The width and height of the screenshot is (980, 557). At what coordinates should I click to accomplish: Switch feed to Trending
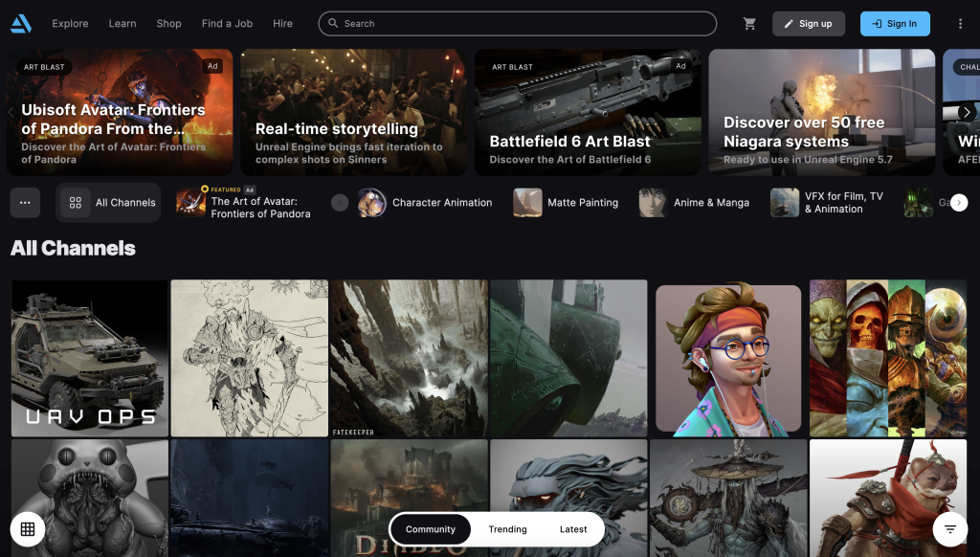507,528
